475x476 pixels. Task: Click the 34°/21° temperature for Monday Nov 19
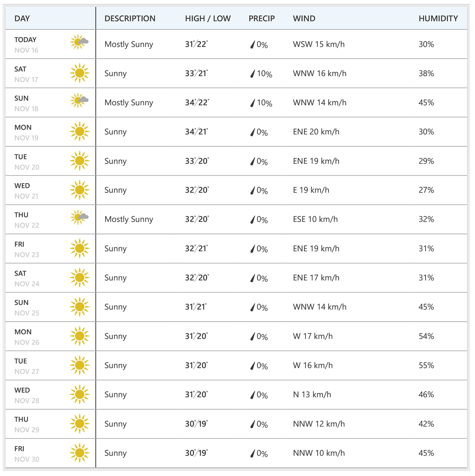pyautogui.click(x=196, y=132)
